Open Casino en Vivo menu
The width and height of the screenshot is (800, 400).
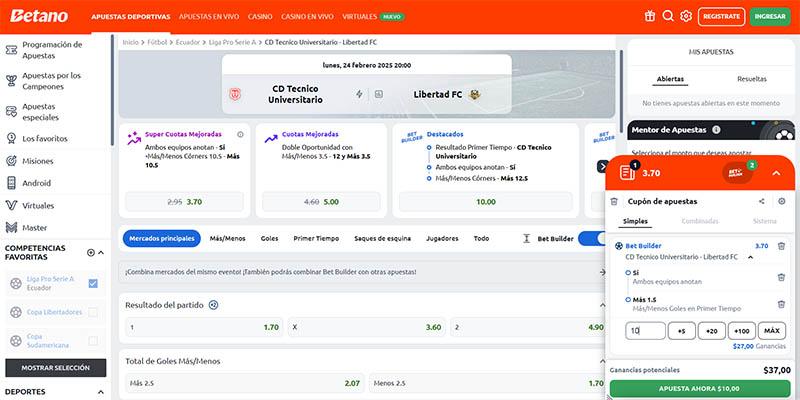click(307, 16)
